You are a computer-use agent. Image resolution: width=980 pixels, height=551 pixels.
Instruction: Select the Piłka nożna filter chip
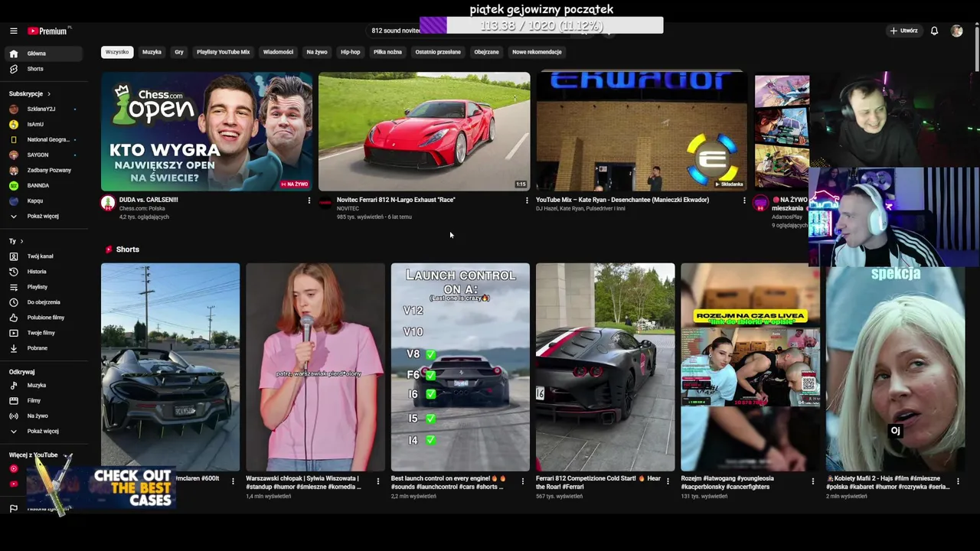pyautogui.click(x=387, y=52)
